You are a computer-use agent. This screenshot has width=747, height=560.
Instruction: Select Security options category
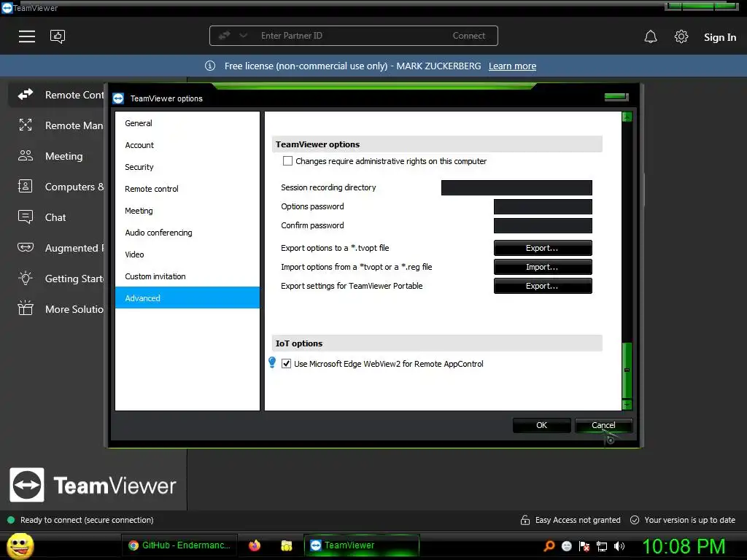pos(187,167)
